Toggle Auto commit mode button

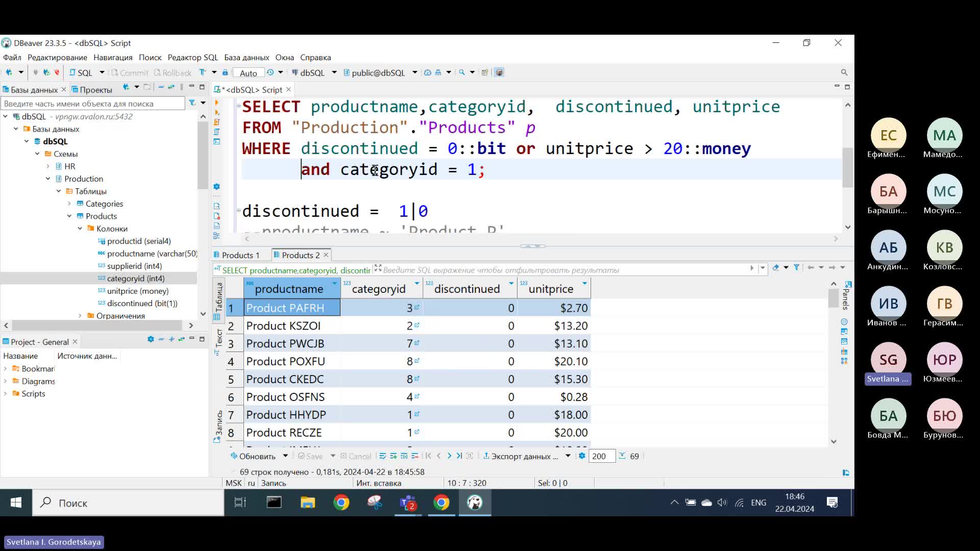[249, 73]
